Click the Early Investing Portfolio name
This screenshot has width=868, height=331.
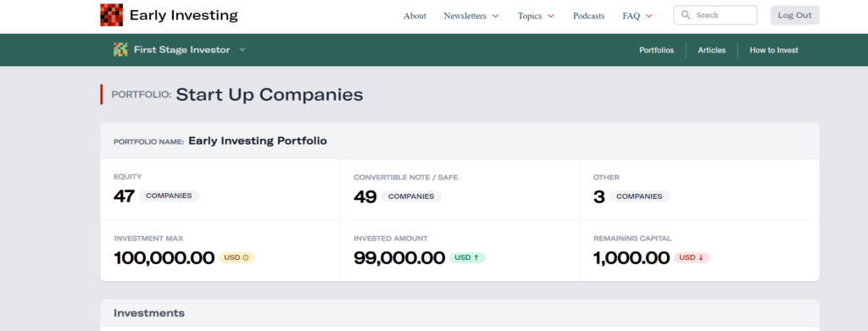(258, 141)
